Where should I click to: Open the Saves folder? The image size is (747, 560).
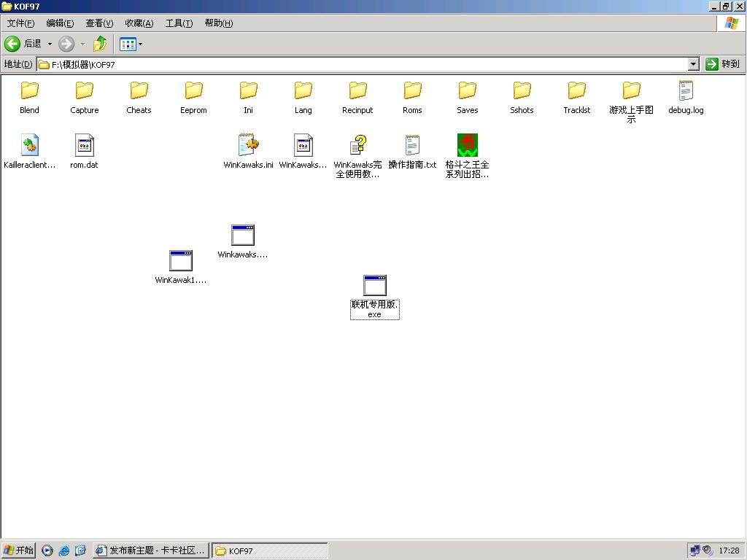[x=467, y=98]
